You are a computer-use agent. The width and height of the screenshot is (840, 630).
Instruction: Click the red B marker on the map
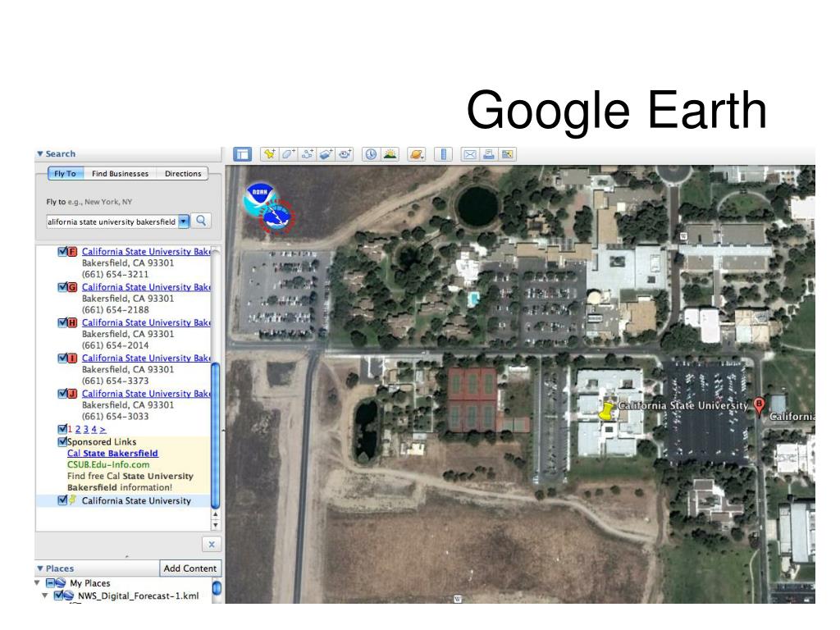[x=759, y=405]
